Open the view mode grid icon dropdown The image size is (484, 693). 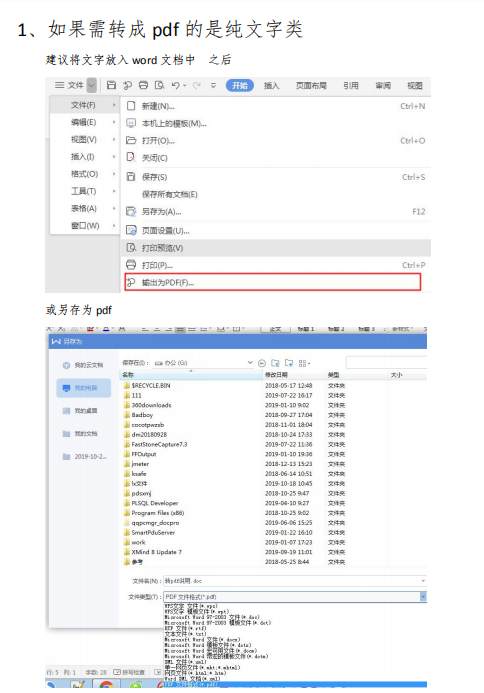coord(304,363)
